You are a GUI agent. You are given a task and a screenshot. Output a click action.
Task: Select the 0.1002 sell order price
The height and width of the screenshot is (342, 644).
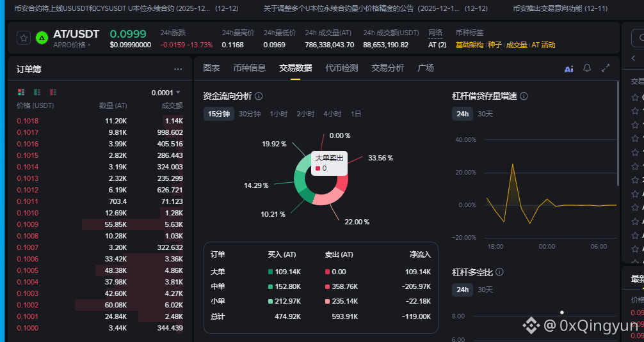tap(28, 305)
